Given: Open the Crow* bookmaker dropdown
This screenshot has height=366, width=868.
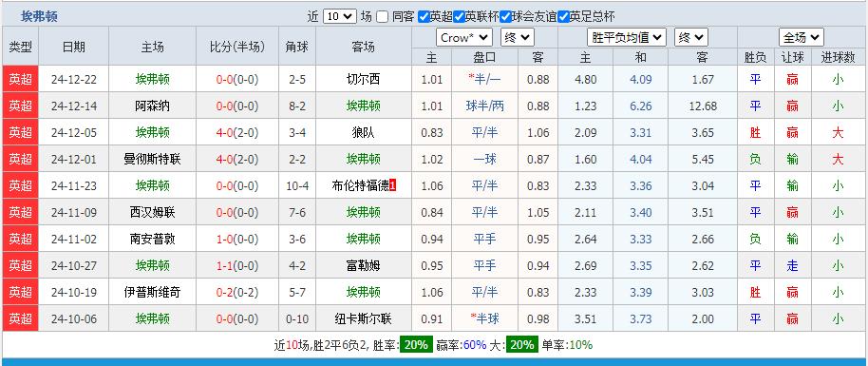Looking at the screenshot, I should tap(463, 38).
